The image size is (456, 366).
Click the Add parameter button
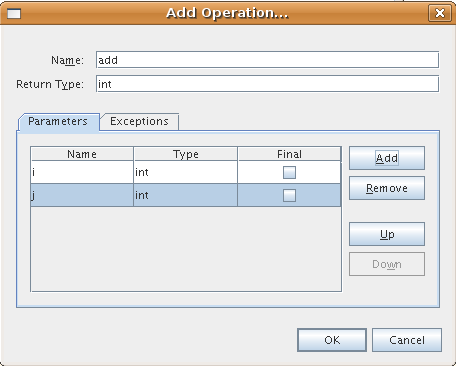[x=387, y=158]
